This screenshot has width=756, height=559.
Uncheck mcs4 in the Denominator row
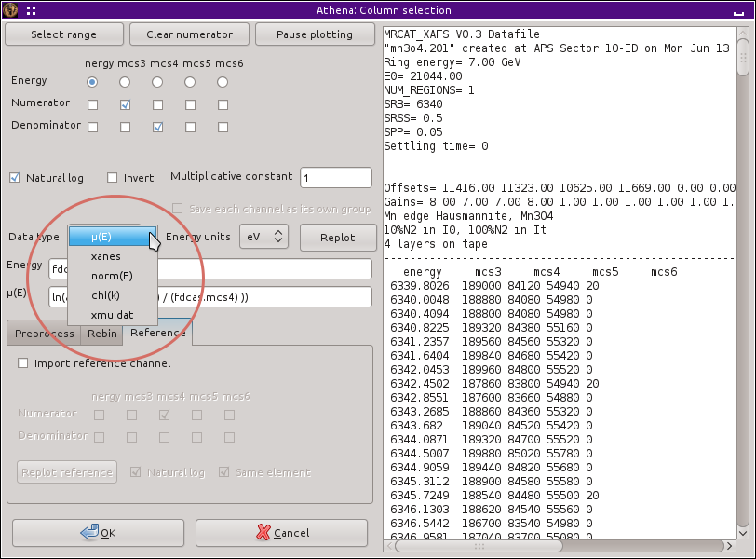[x=157, y=127]
